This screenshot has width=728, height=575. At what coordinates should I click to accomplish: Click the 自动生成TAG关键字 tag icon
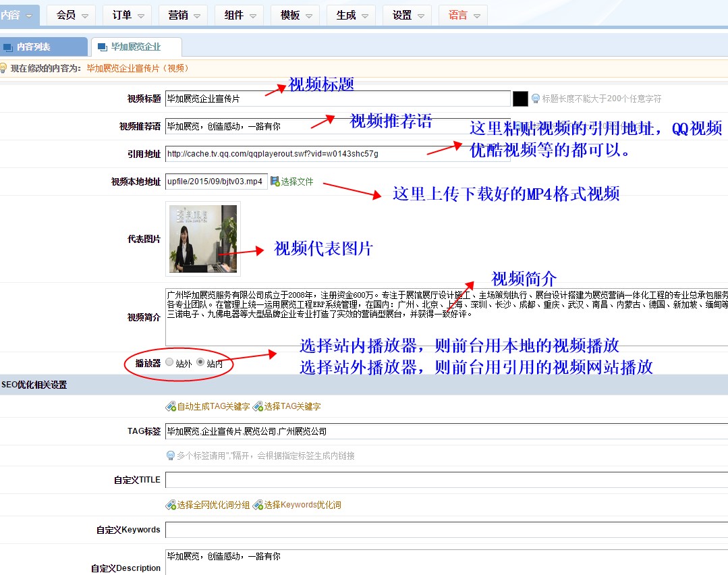[171, 407]
